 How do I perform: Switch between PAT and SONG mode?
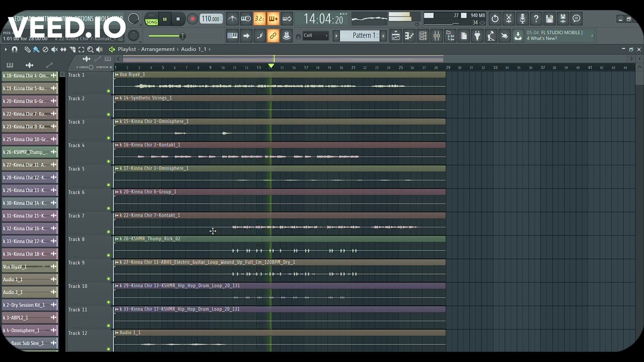click(x=151, y=20)
